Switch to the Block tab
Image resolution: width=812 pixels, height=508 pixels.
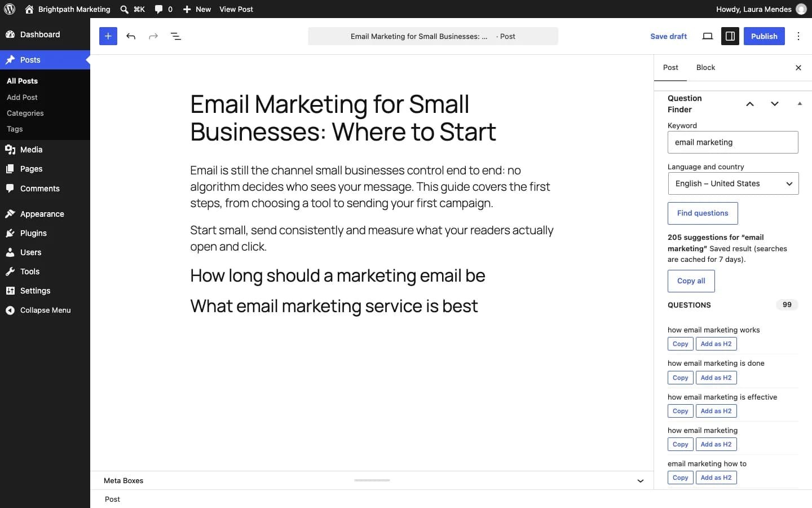pos(705,68)
